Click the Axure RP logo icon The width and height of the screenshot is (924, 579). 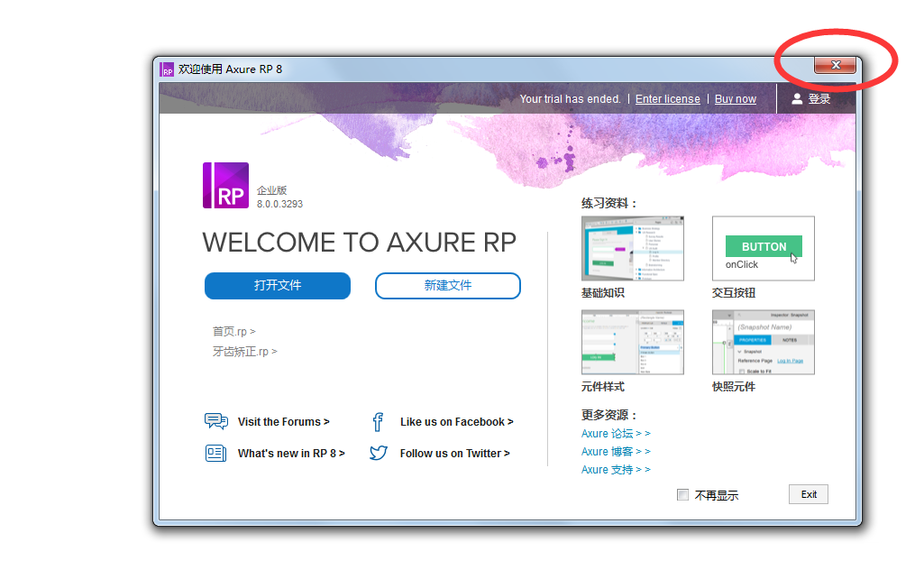point(225,185)
